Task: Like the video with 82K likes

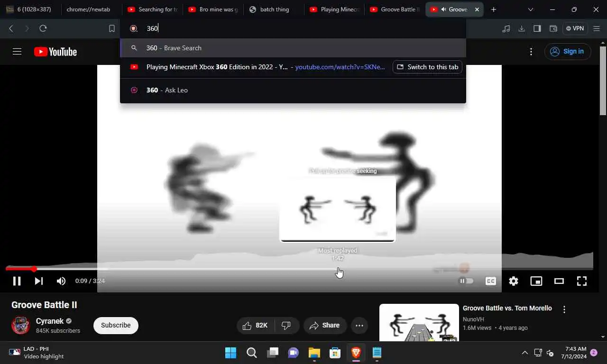Action: pos(256,325)
